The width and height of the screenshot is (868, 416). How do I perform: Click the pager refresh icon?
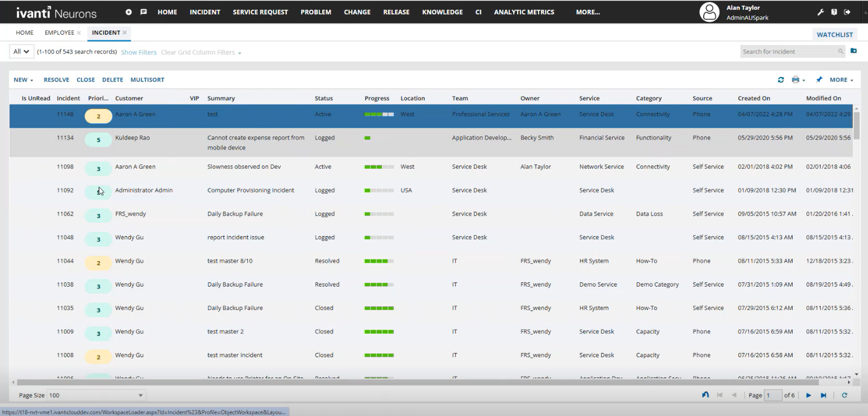pyautogui.click(x=844, y=395)
